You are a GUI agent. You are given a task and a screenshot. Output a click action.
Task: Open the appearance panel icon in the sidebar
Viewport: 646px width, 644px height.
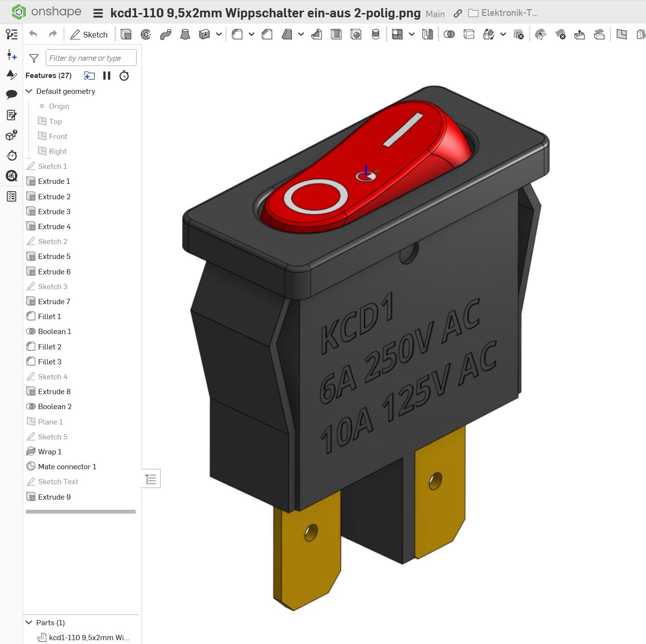point(12,74)
